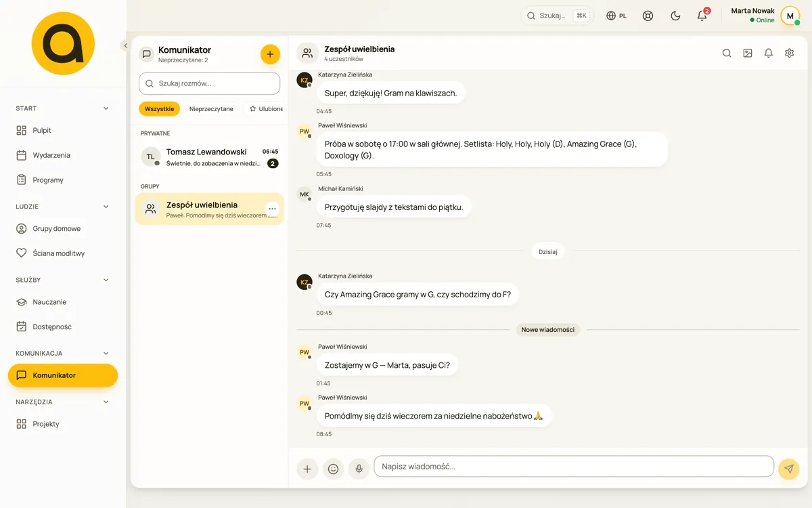Open top bar notifications with red badge
Screen dimensions: 812x508
[x=702, y=16]
